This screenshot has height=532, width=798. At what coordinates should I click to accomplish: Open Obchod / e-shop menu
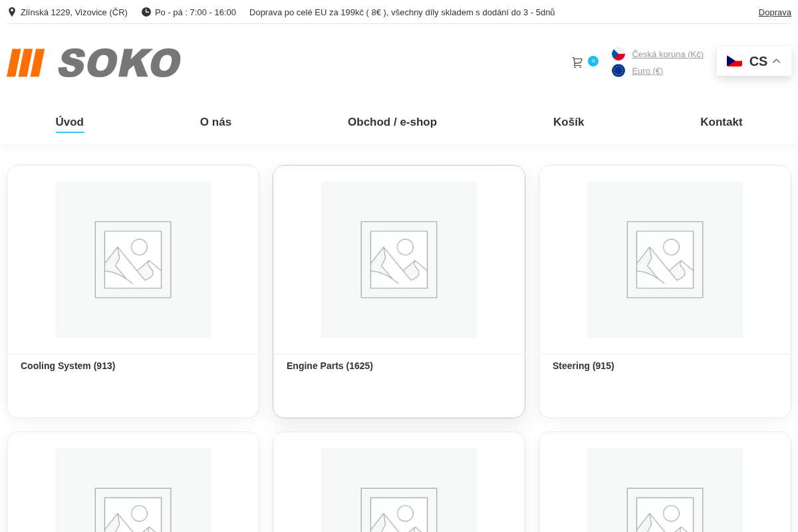pos(392,122)
